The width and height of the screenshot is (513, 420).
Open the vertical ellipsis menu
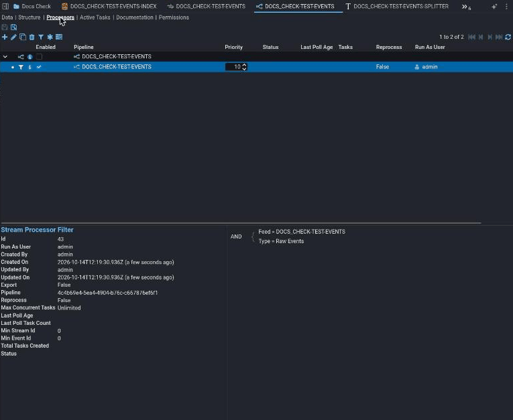coord(506,6)
